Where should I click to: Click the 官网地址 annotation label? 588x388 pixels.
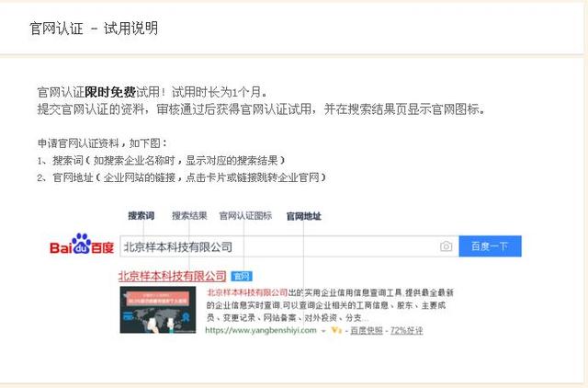(x=304, y=216)
